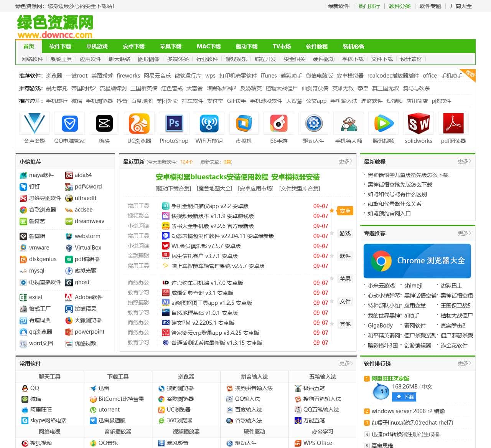Click the VirtualBox cube icon

tap(69, 248)
